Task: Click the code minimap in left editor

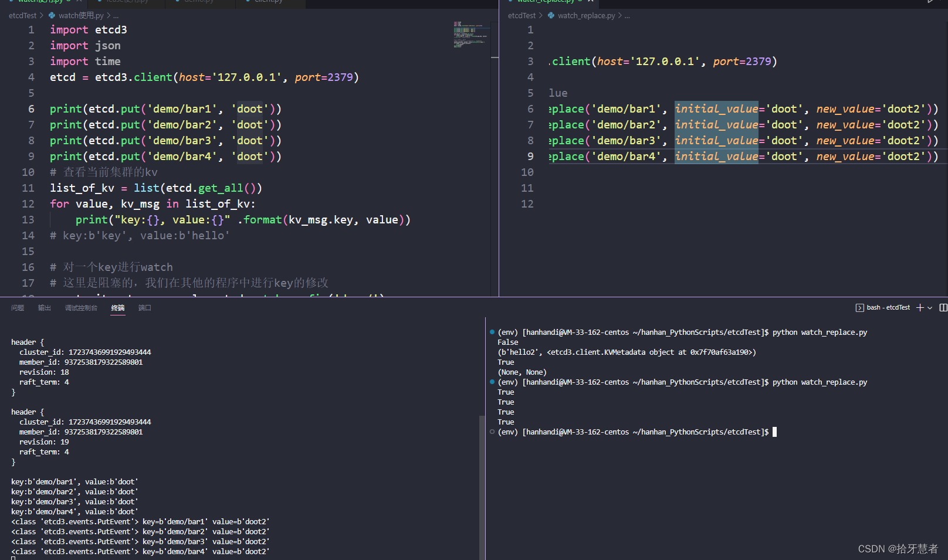Action: [x=470, y=35]
